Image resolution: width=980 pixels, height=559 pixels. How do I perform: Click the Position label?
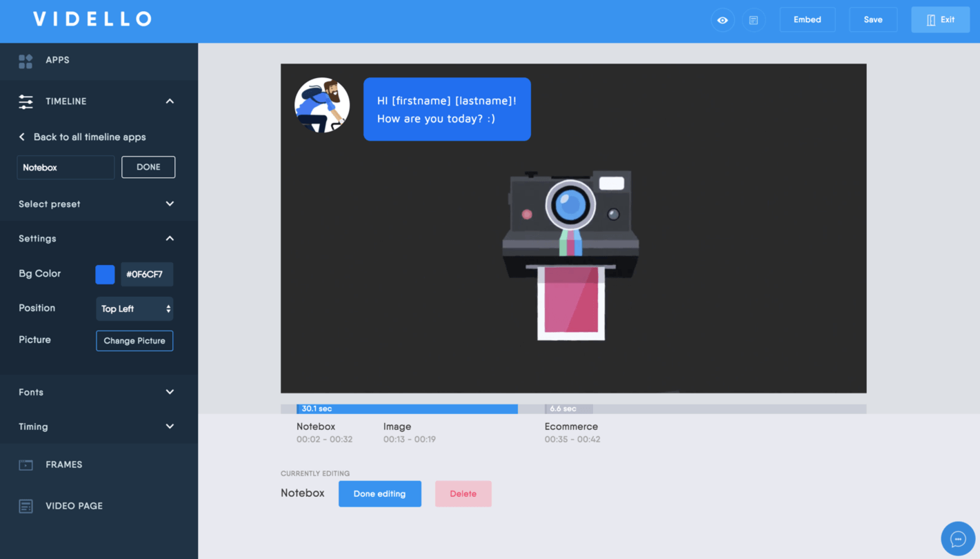(x=37, y=308)
